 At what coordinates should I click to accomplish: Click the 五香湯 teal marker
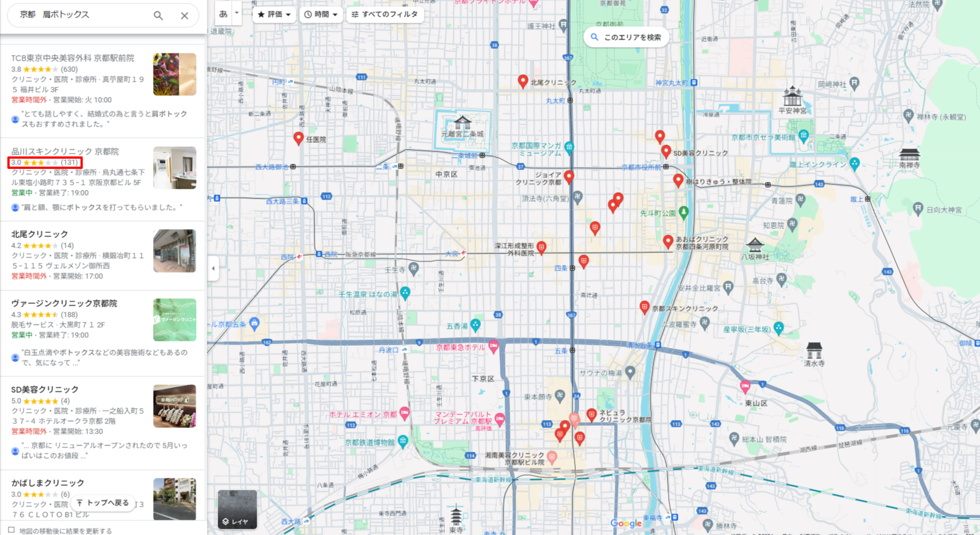click(x=475, y=325)
